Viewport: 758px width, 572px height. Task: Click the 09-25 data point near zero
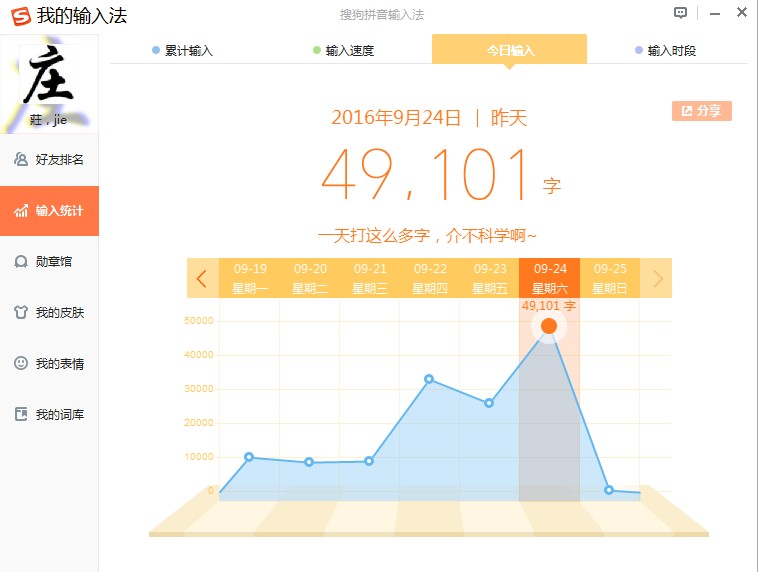(609, 490)
